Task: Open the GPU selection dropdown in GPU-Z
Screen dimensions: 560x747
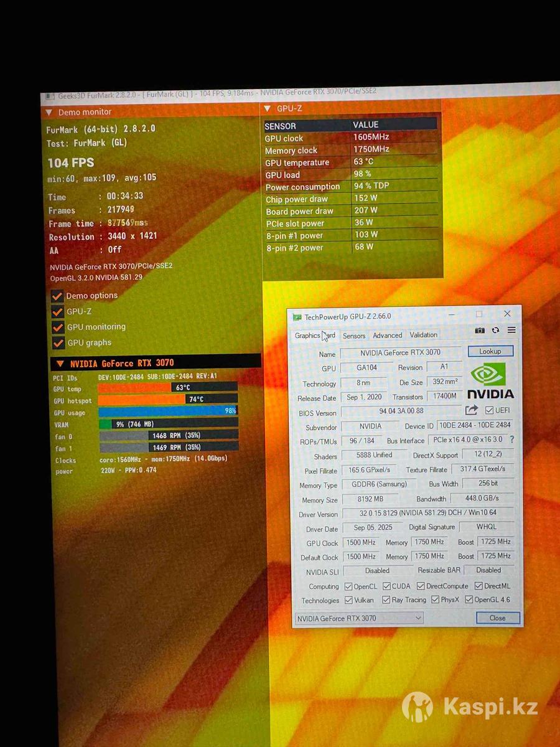Action: click(x=418, y=618)
